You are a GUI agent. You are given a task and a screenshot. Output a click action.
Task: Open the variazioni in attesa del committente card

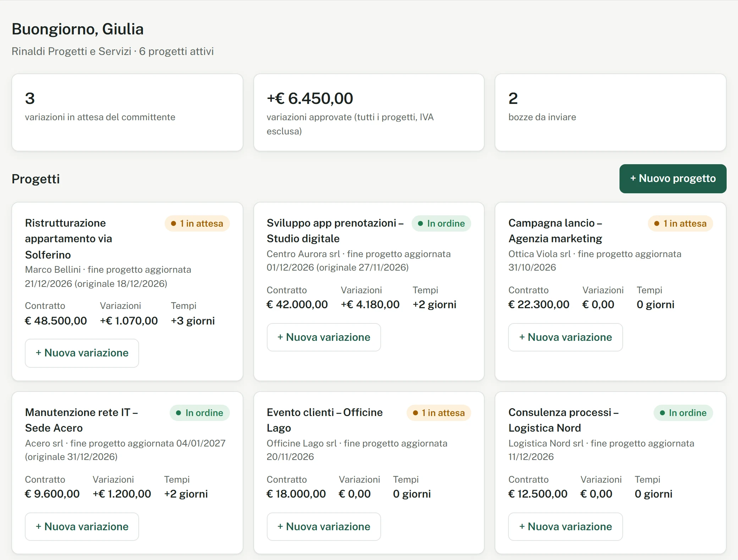click(x=127, y=112)
